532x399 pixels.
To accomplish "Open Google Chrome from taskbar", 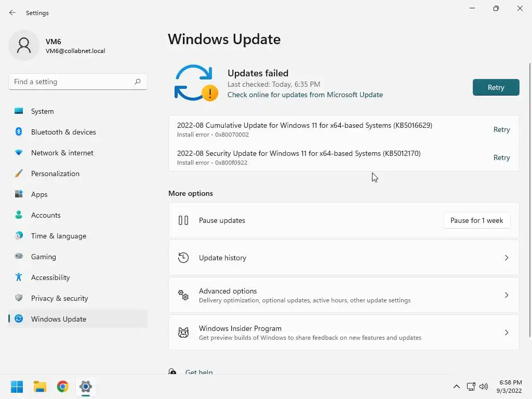I will point(62,387).
